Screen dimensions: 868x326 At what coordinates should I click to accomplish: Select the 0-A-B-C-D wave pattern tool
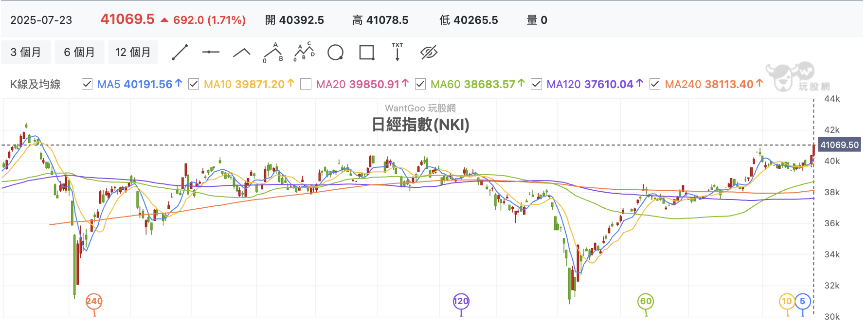304,52
